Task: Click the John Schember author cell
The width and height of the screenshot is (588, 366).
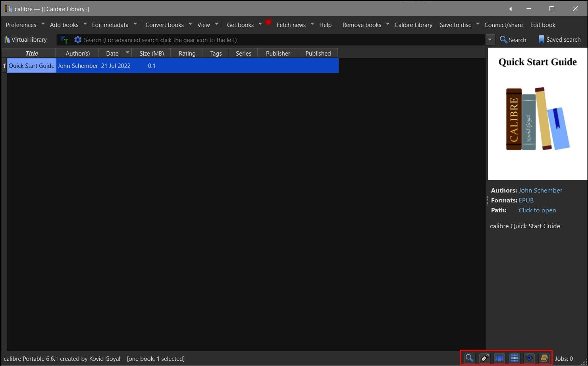Action: coord(78,65)
